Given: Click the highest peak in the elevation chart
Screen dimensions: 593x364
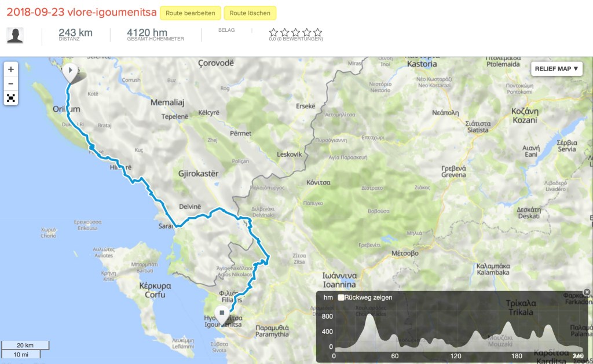Looking at the screenshot, I should 369,316.
